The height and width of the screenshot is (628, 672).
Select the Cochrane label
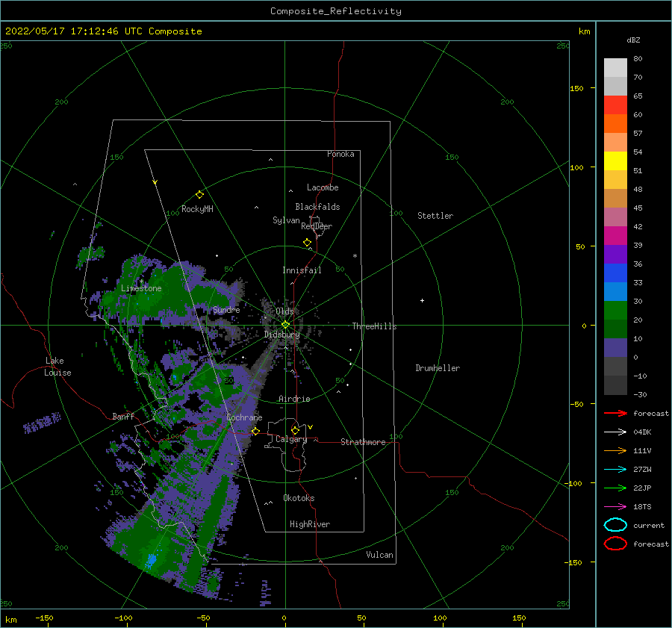point(244,417)
